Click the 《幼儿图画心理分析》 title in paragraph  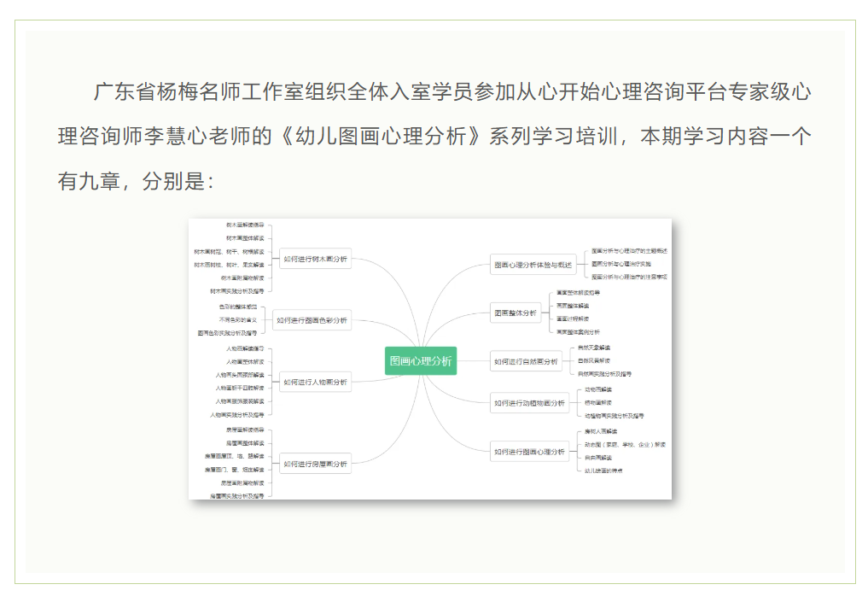click(378, 137)
